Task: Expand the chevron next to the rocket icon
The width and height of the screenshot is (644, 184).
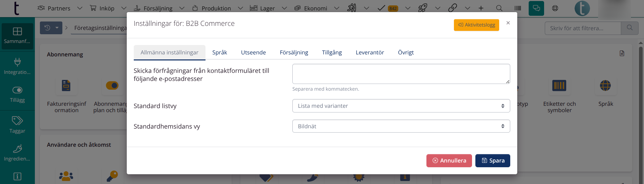Action: tap(438, 8)
